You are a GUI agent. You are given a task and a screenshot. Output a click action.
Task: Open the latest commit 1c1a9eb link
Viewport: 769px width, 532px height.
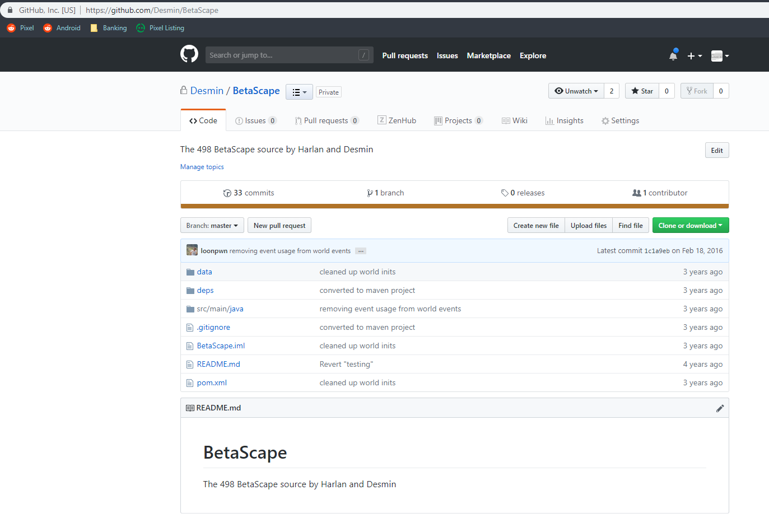[657, 251]
